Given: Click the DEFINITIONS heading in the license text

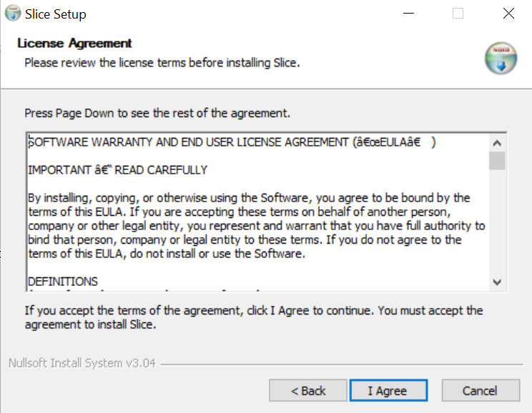Looking at the screenshot, I should point(63,282).
